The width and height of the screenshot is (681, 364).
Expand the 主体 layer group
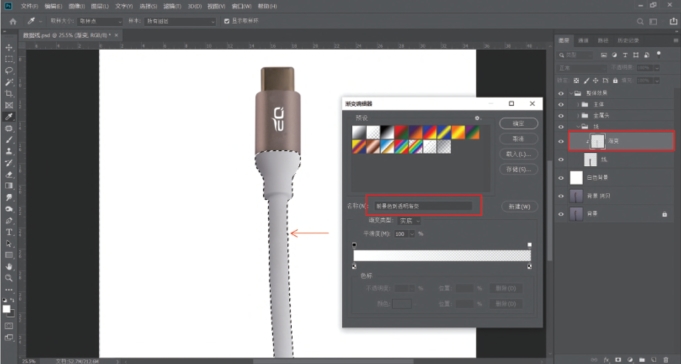coord(578,105)
